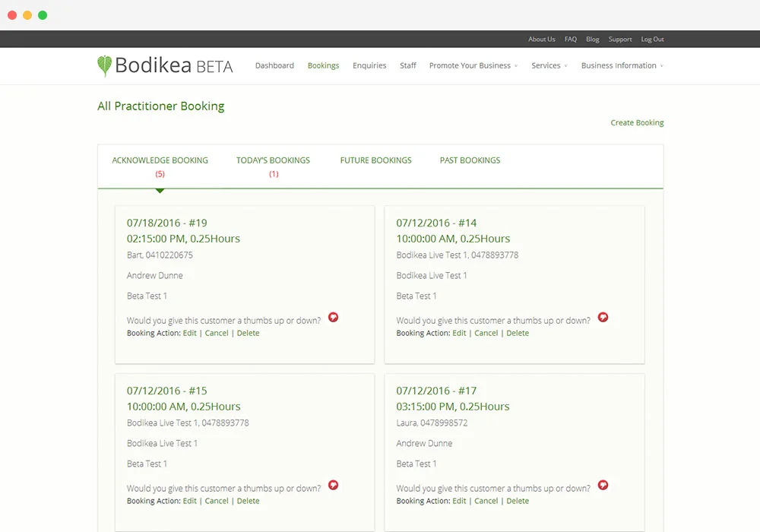Expand the Promote Your Business dropdown
The height and width of the screenshot is (532, 760).
click(473, 65)
